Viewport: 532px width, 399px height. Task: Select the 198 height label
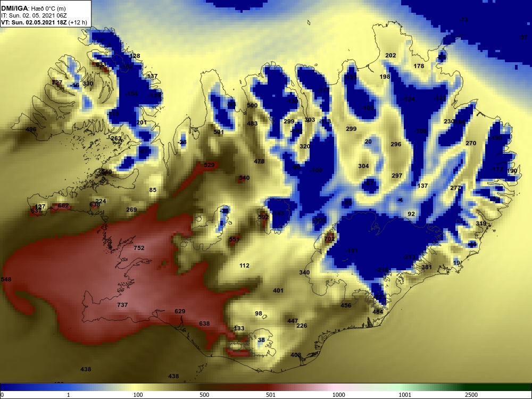tap(385, 77)
